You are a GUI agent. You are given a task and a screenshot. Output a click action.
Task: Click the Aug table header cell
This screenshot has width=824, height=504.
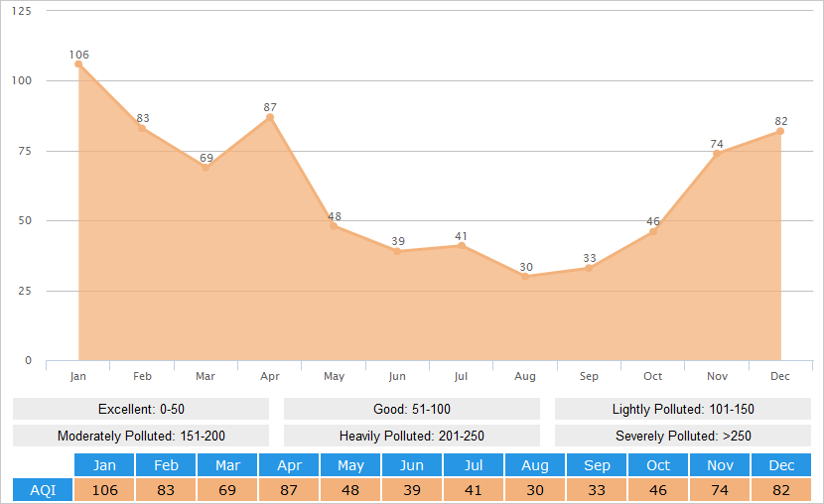[x=535, y=465]
